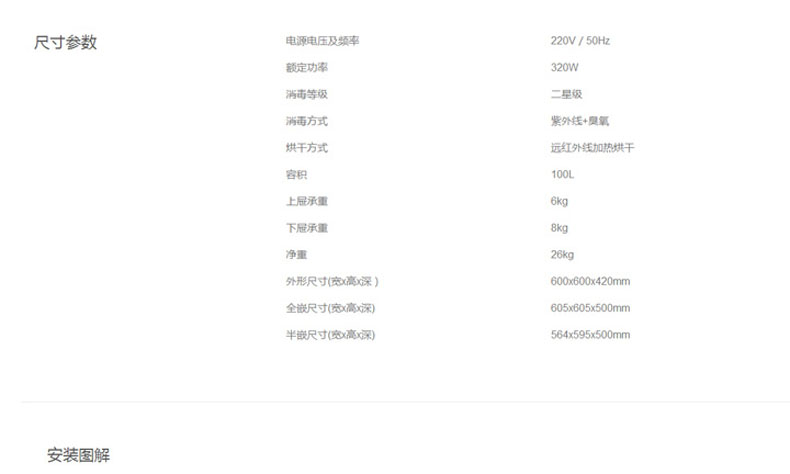This screenshot has width=790, height=474.
Task: Click the 100L capacity value
Action: pos(563,175)
